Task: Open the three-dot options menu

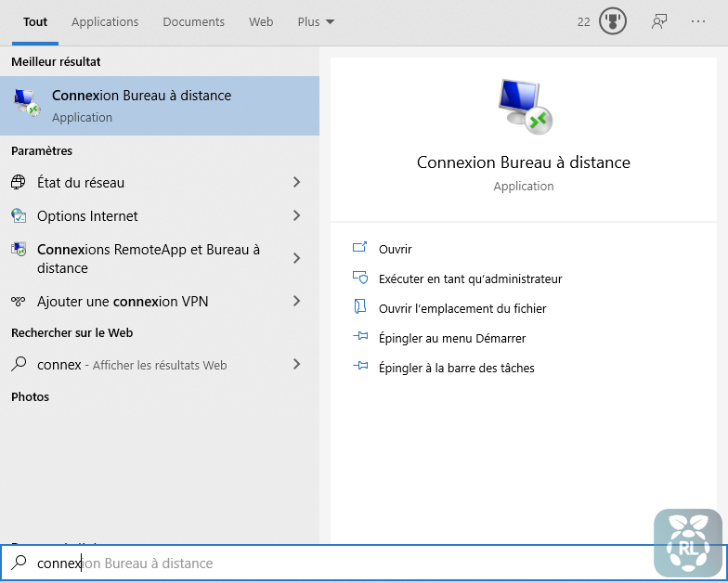Action: click(x=698, y=21)
